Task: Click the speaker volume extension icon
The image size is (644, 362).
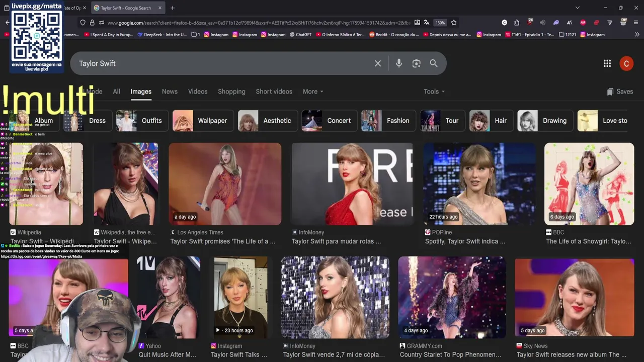Action: pos(542,23)
